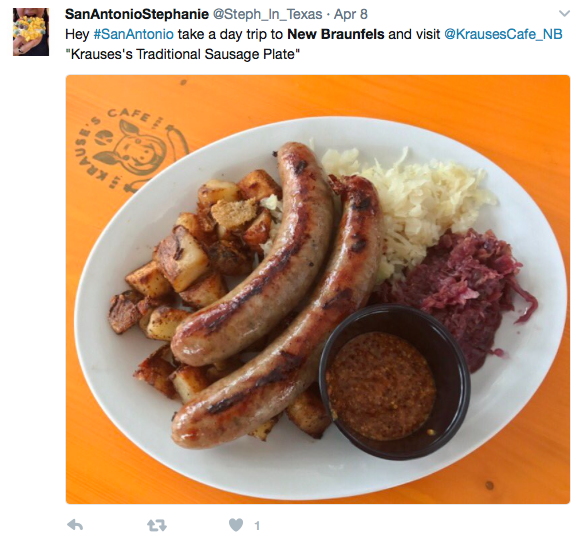The width and height of the screenshot is (577, 542).
Task: Like the tweet with the heart icon
Action: click(236, 525)
